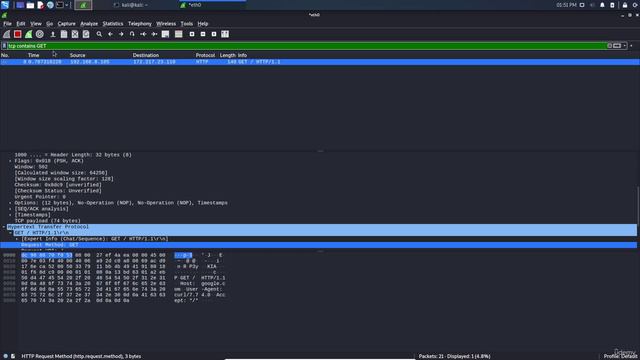The width and height of the screenshot is (640, 360).
Task: Open the Capture menu
Action: (x=67, y=24)
